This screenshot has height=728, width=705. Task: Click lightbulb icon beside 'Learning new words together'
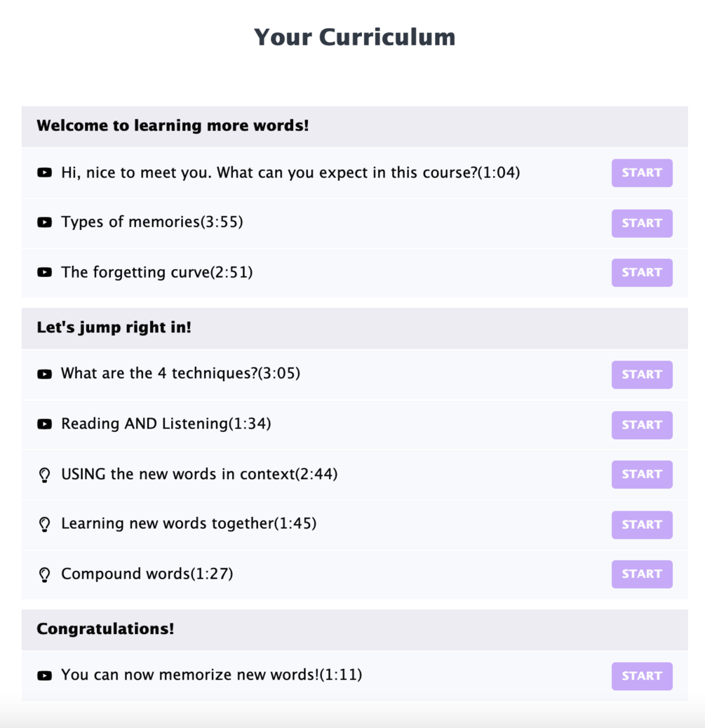click(44, 525)
